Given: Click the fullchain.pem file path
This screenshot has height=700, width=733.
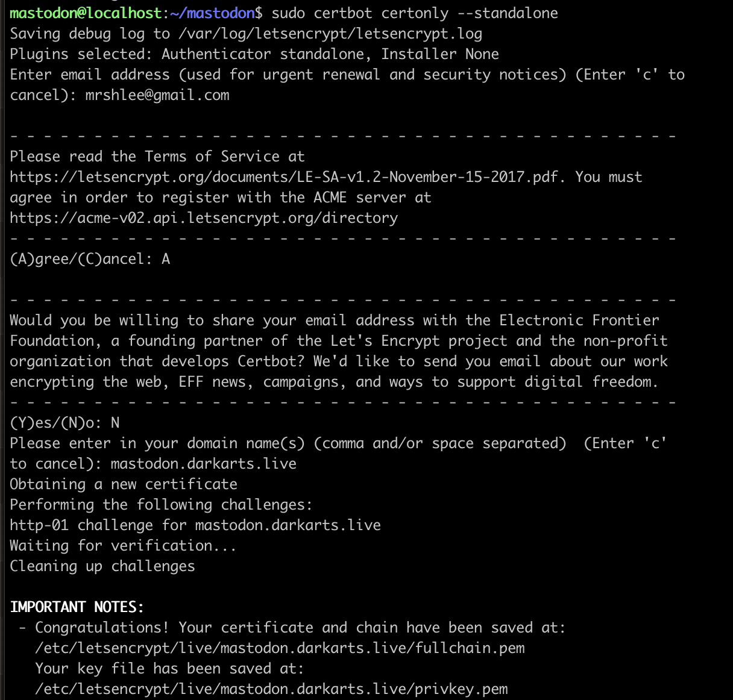Looking at the screenshot, I should tap(280, 648).
